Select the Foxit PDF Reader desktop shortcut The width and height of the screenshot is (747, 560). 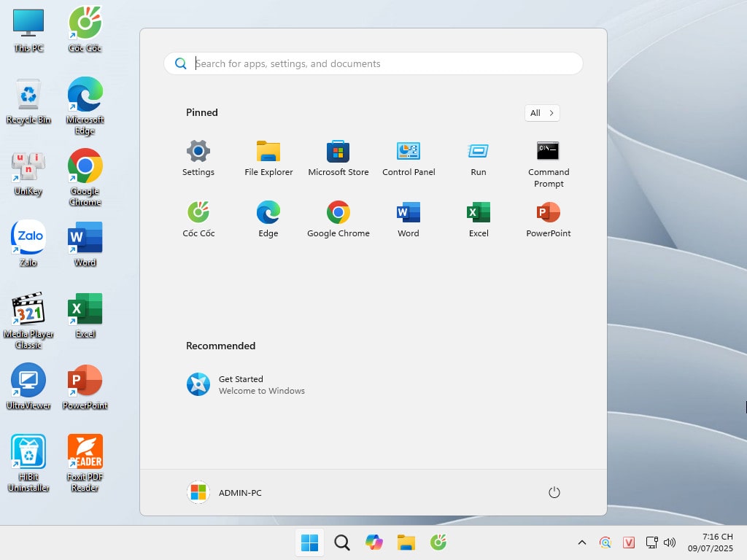[x=85, y=463]
